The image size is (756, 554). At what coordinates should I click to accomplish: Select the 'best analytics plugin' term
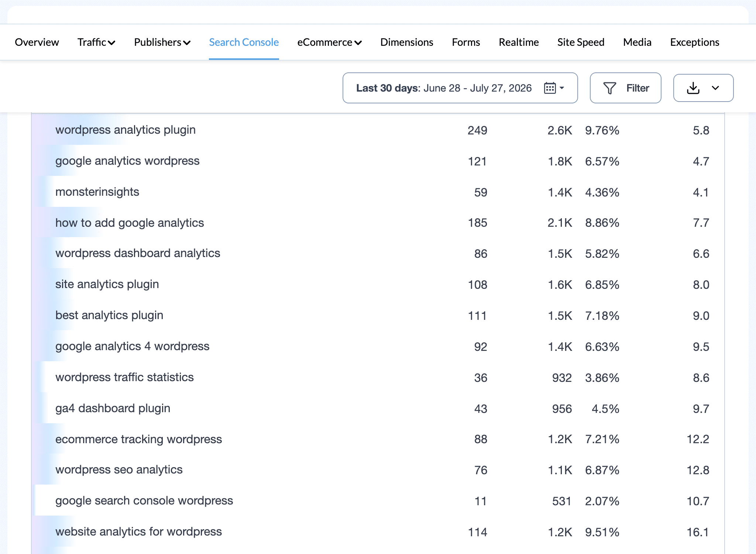pos(109,315)
